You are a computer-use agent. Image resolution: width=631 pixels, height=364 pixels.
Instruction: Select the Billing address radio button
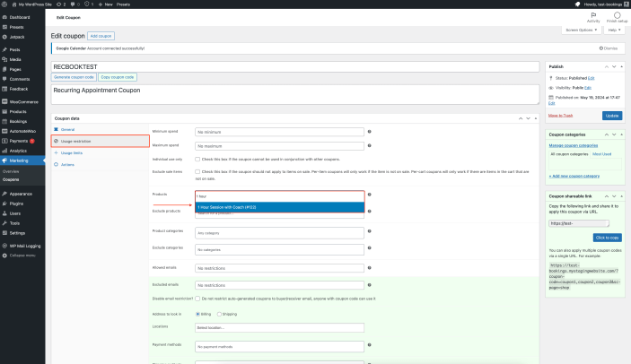point(197,314)
